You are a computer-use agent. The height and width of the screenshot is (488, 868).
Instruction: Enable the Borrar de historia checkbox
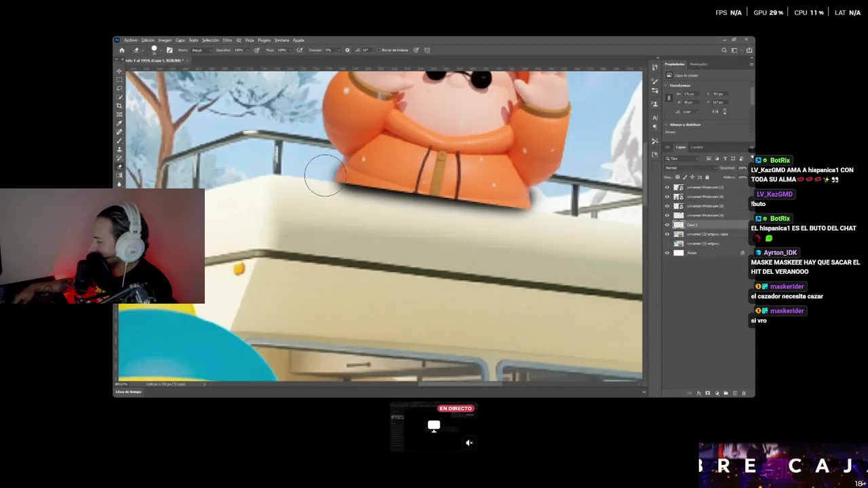[378, 50]
